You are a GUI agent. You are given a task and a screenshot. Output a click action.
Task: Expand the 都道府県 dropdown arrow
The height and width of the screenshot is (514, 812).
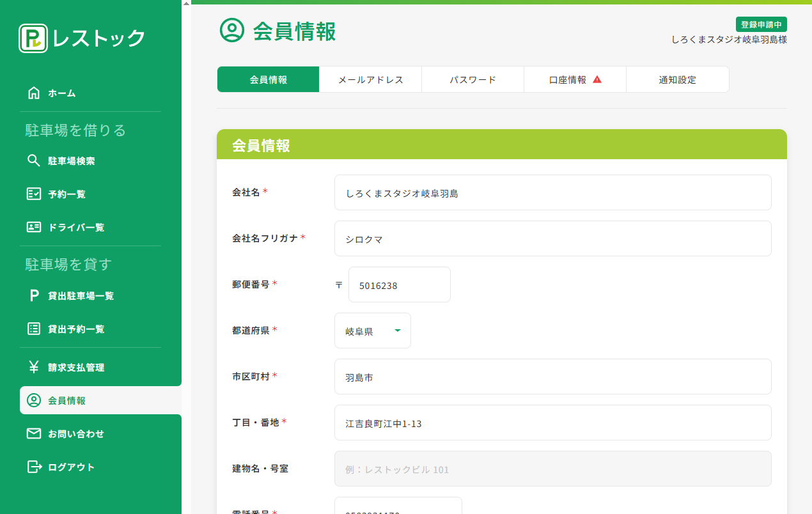[x=397, y=331]
